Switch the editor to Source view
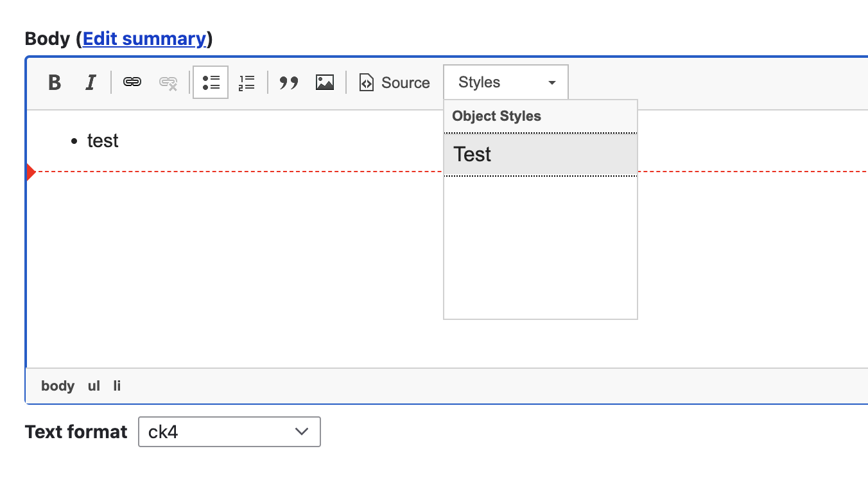The width and height of the screenshot is (868, 478). 394,83
